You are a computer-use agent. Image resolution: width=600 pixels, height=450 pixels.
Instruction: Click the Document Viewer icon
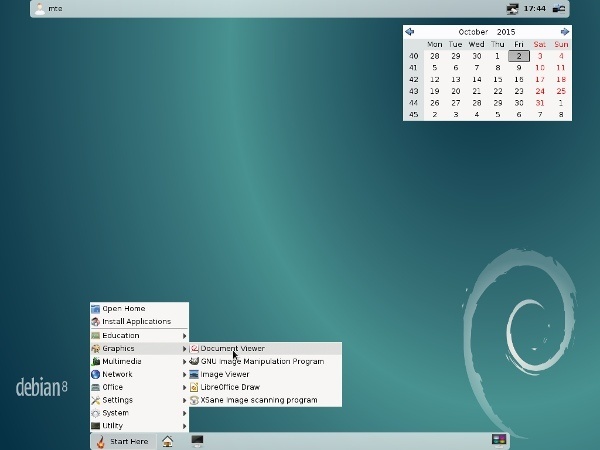click(x=194, y=349)
